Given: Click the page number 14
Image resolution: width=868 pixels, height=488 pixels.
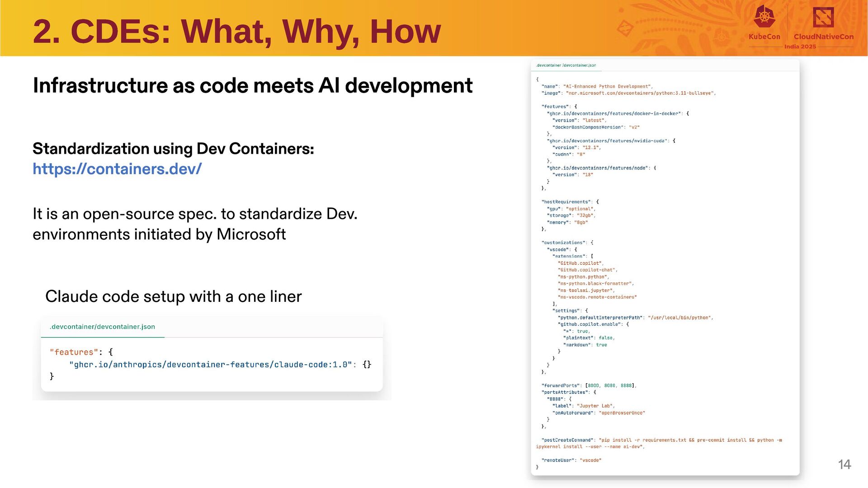Looking at the screenshot, I should pyautogui.click(x=844, y=465).
